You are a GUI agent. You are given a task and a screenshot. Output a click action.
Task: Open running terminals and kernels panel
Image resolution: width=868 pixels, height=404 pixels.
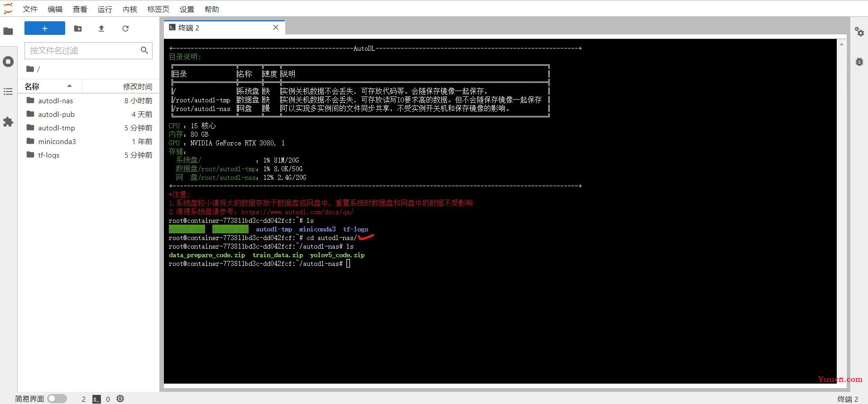(x=8, y=62)
